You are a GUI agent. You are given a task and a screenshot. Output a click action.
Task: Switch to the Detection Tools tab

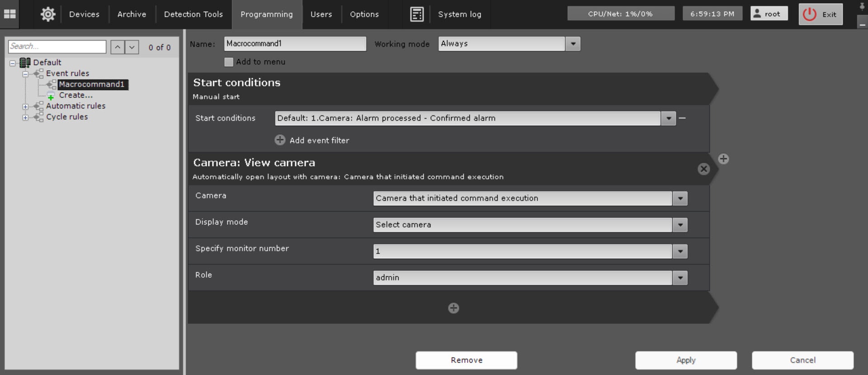[x=193, y=14]
